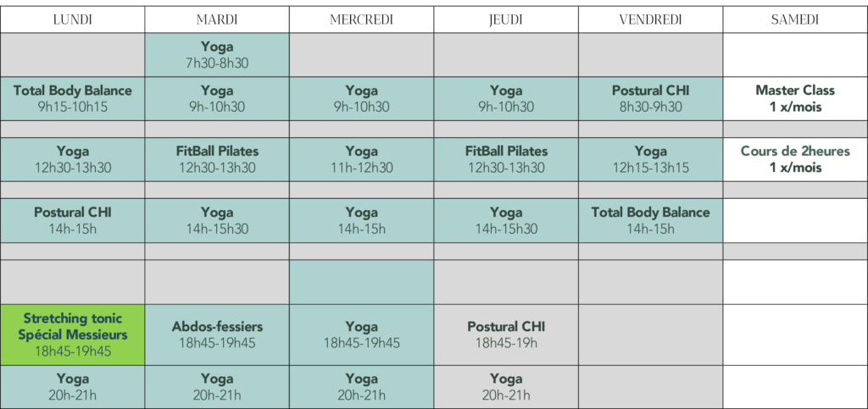The width and height of the screenshot is (868, 409).
Task: Choose Abdos-fessiers 18h45-19h45 on Tuesday
Action: [217, 334]
